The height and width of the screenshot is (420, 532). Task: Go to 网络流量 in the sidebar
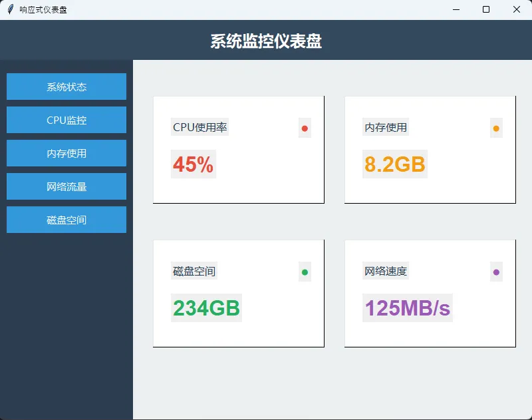pyautogui.click(x=66, y=186)
